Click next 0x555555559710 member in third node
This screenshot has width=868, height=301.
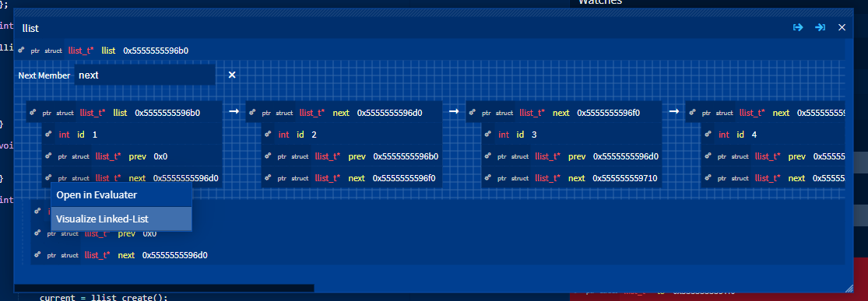(x=571, y=178)
